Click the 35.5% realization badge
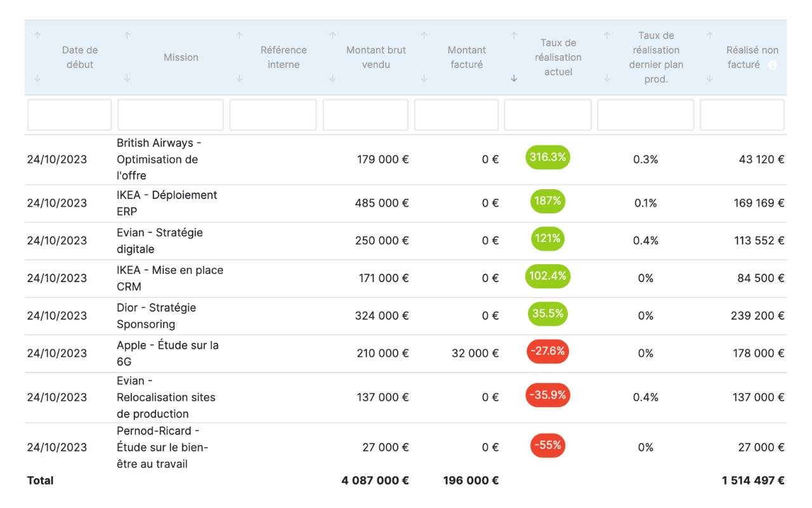The height and width of the screenshot is (508, 812). [x=547, y=314]
